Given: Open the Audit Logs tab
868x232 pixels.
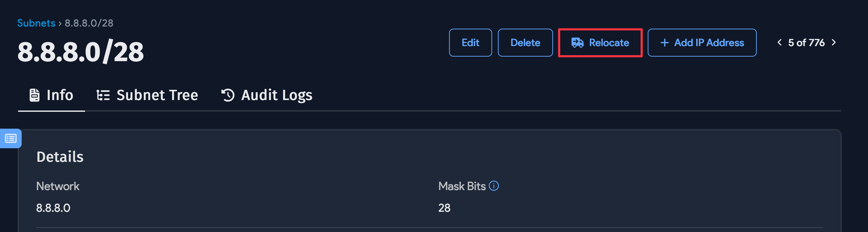Looking at the screenshot, I should point(277,95).
